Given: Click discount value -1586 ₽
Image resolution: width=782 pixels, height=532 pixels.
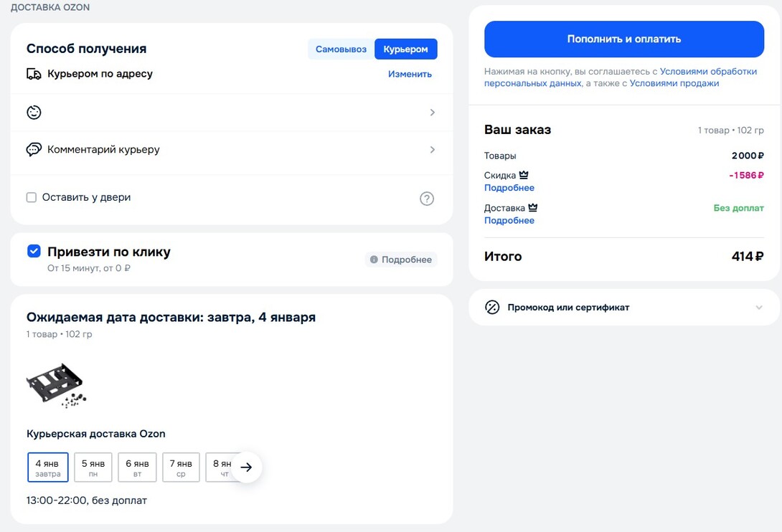Looking at the screenshot, I should (746, 175).
